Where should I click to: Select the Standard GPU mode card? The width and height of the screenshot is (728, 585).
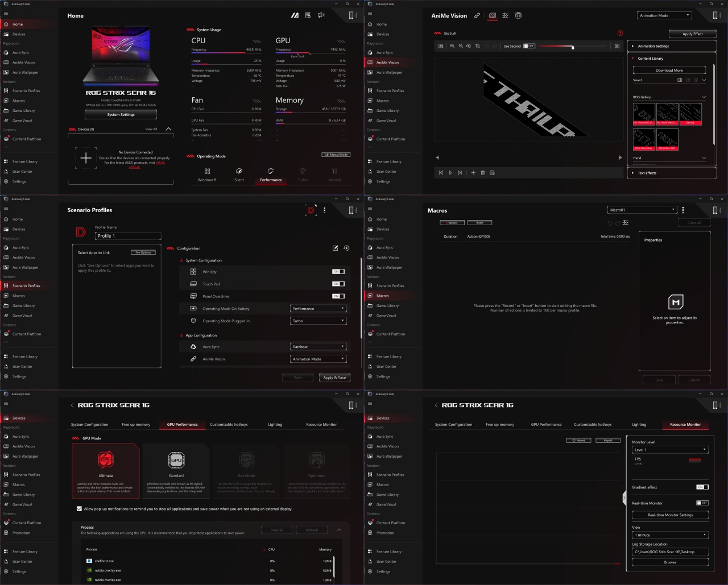point(176,471)
